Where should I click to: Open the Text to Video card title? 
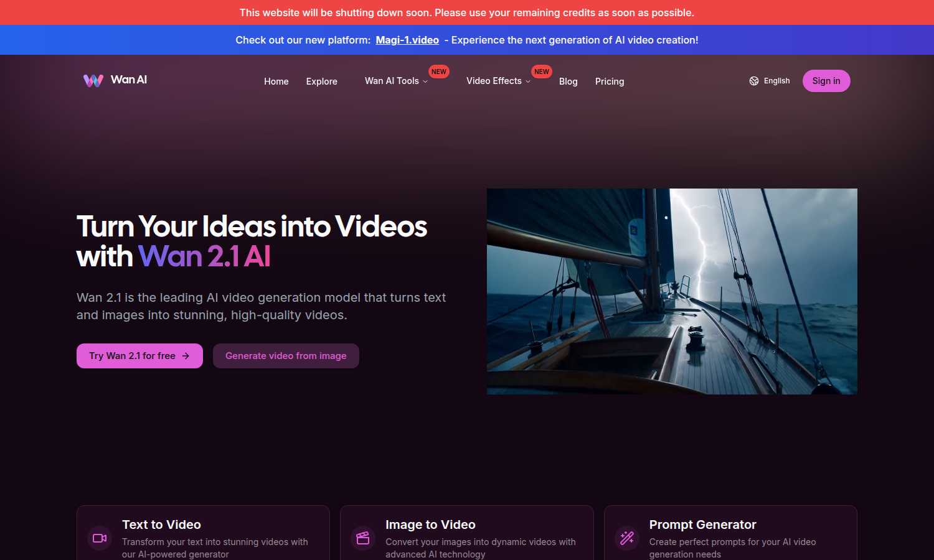coord(161,525)
